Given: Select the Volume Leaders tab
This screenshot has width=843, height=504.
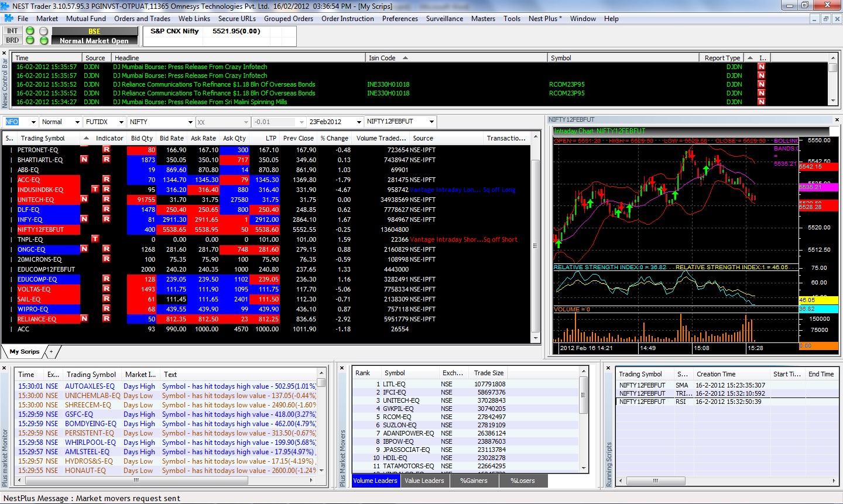Looking at the screenshot, I should (x=375, y=481).
